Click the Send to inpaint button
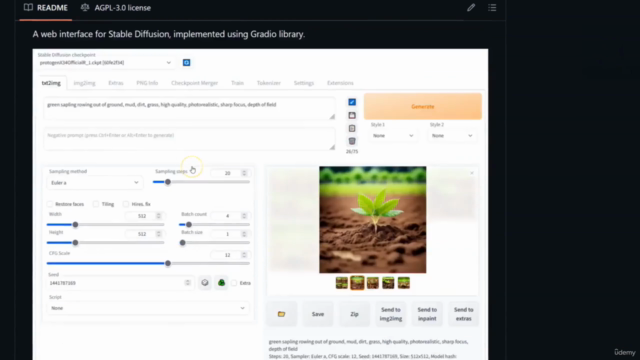 427,314
